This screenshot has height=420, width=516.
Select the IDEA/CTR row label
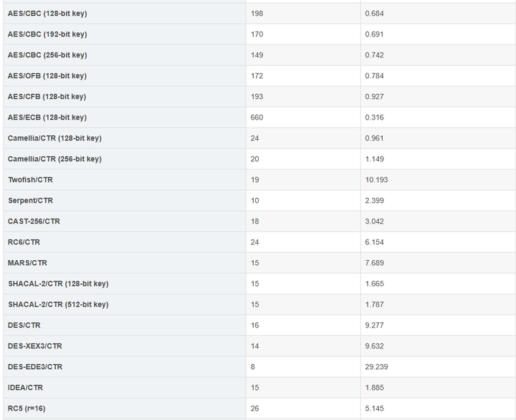tap(25, 388)
